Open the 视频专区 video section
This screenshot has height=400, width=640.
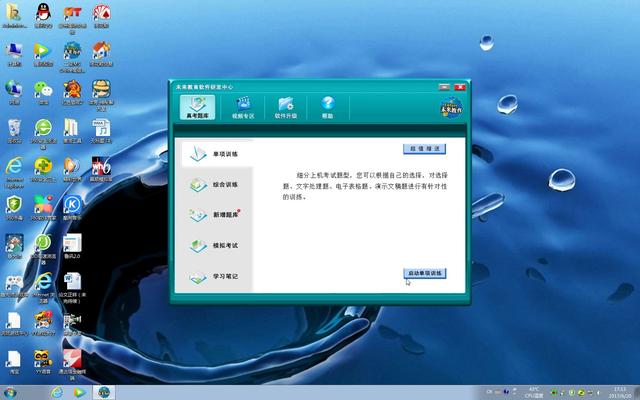click(243, 107)
